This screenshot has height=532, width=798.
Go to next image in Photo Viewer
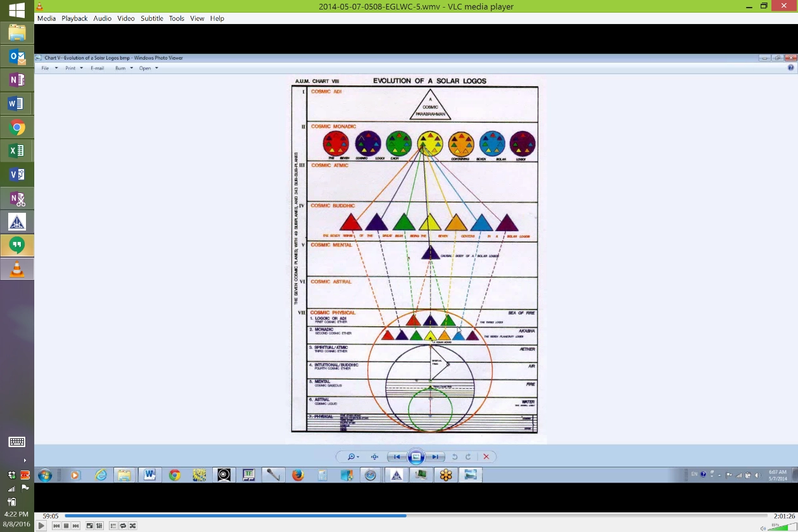click(435, 457)
